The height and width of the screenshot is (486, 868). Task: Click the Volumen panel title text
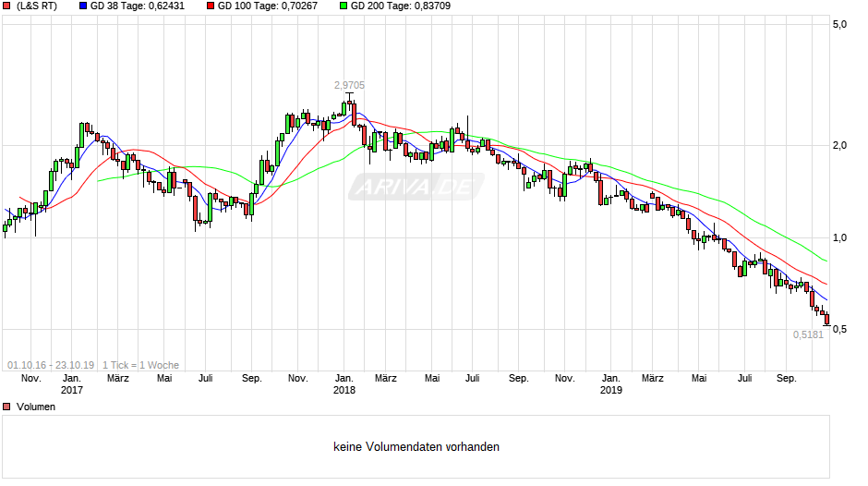(36, 407)
